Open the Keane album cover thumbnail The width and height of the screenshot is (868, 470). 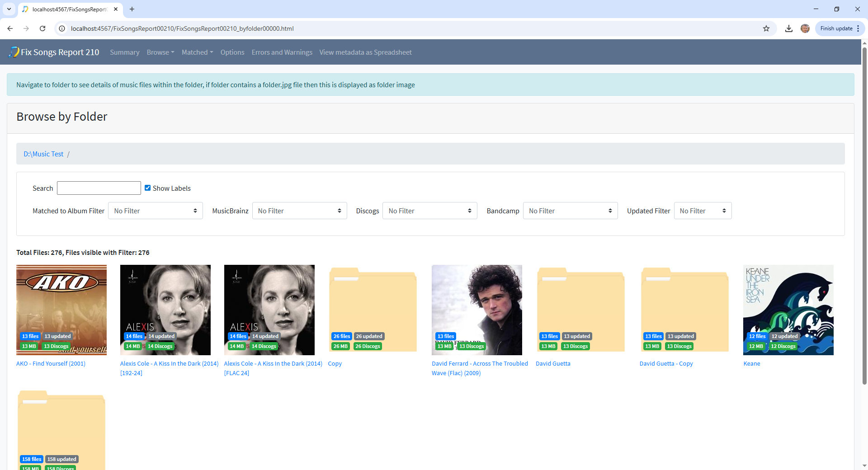(788, 310)
